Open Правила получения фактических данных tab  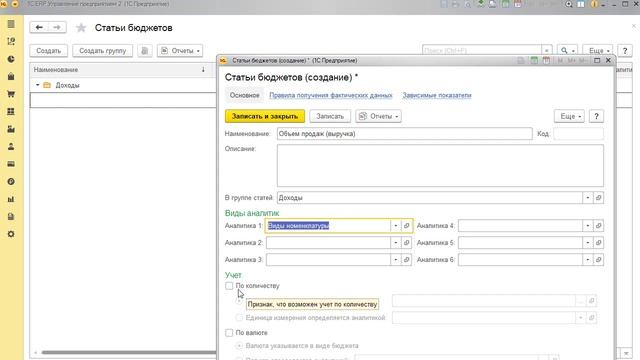click(331, 95)
